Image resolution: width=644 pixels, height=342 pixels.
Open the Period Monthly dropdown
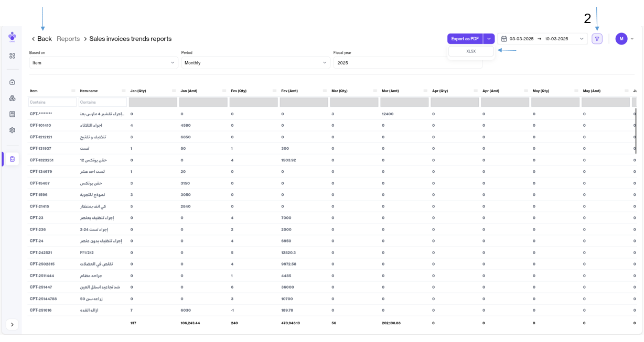[255, 63]
